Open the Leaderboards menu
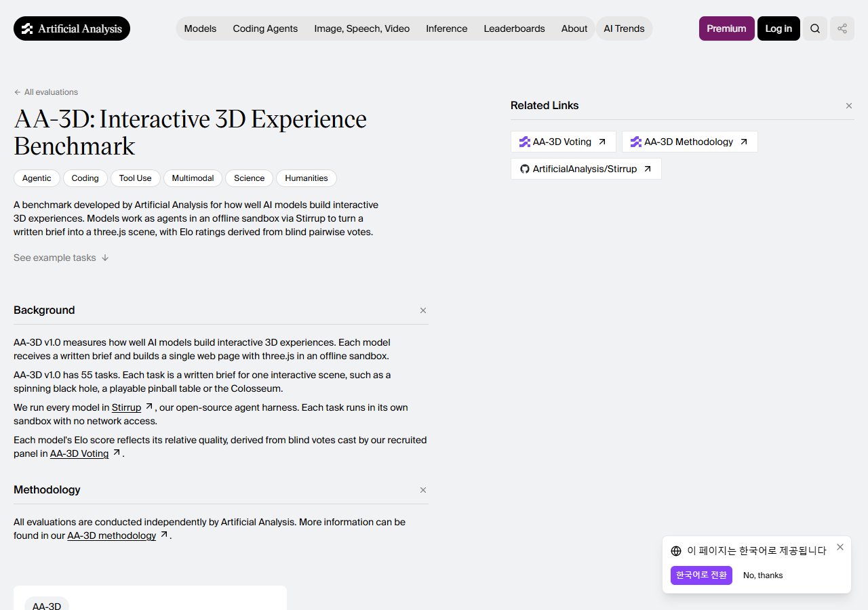 514,28
